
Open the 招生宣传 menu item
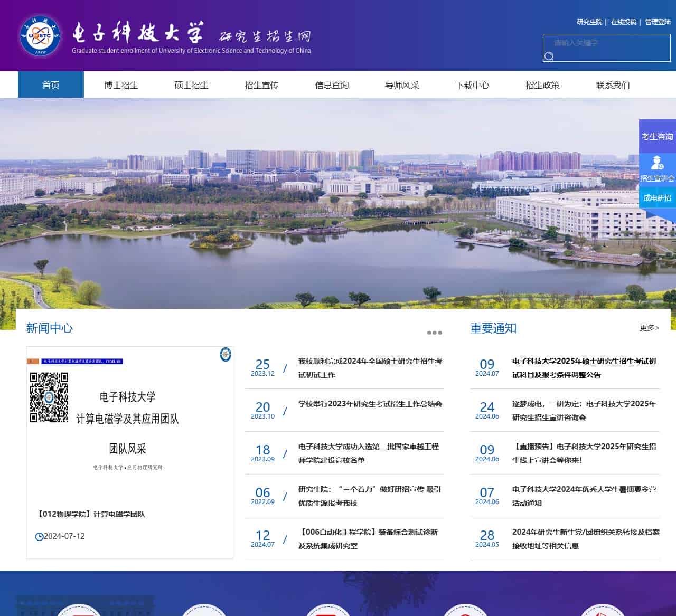[261, 85]
